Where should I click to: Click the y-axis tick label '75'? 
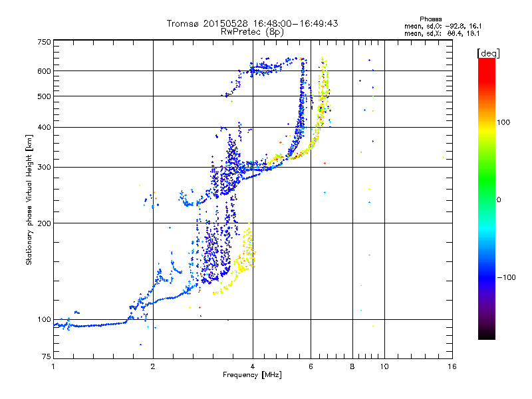click(x=47, y=356)
